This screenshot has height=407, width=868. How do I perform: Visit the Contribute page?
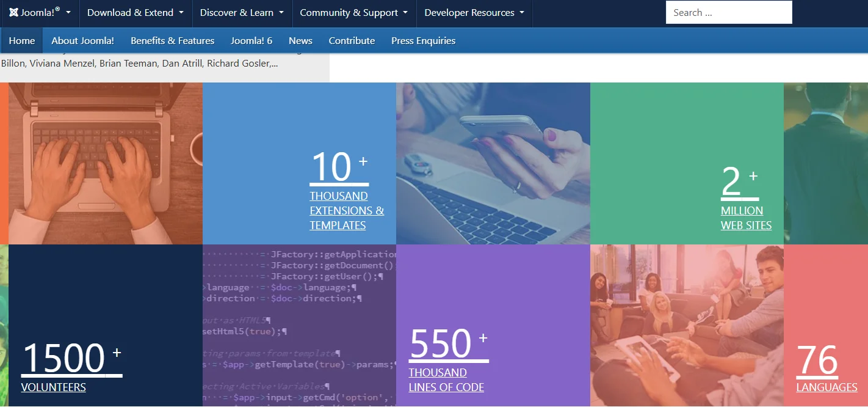tap(352, 40)
